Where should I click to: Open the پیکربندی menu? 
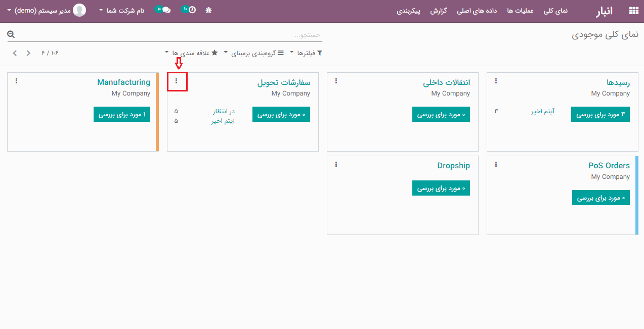pyautogui.click(x=409, y=11)
